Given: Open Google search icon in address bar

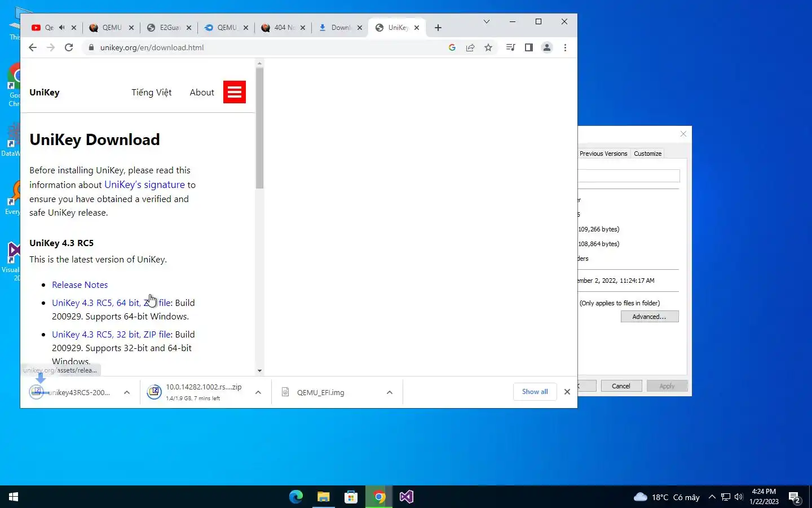Looking at the screenshot, I should click(x=452, y=47).
